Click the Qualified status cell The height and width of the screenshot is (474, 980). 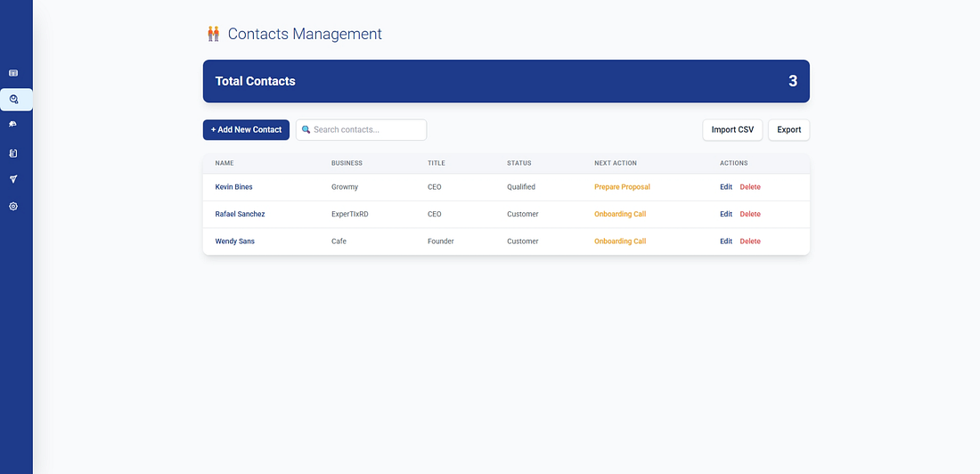521,187
